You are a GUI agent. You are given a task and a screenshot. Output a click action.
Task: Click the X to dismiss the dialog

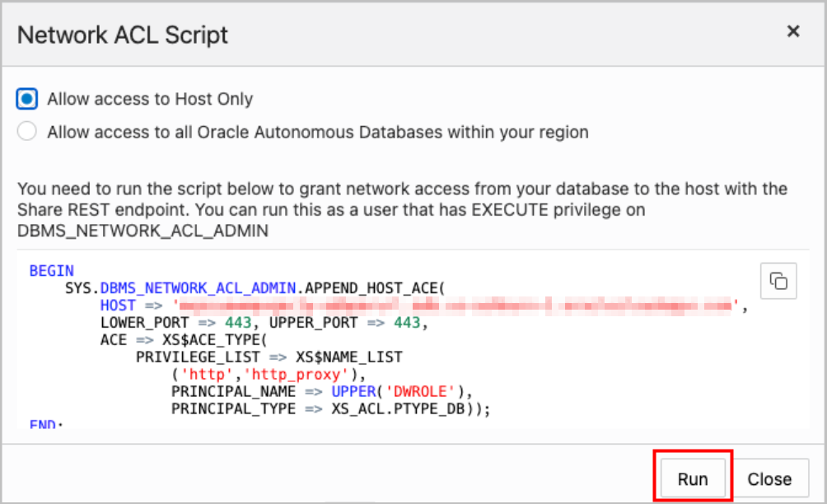(x=792, y=31)
